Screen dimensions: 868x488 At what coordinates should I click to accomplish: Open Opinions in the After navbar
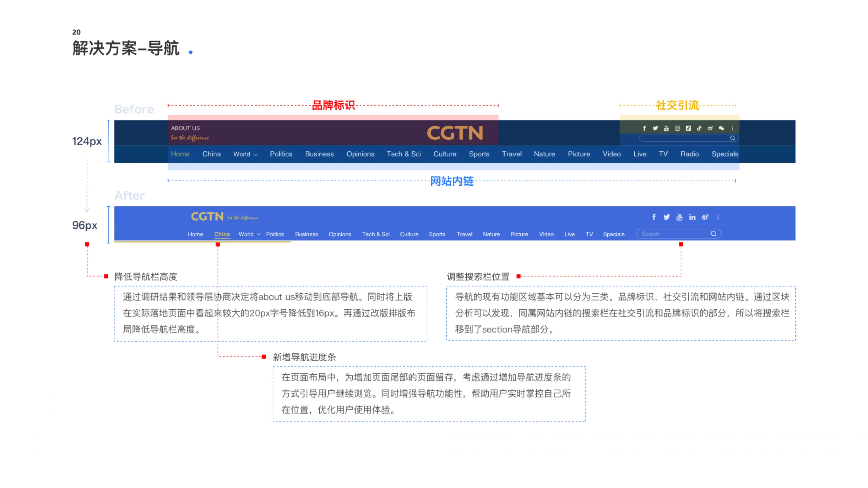[x=340, y=234]
